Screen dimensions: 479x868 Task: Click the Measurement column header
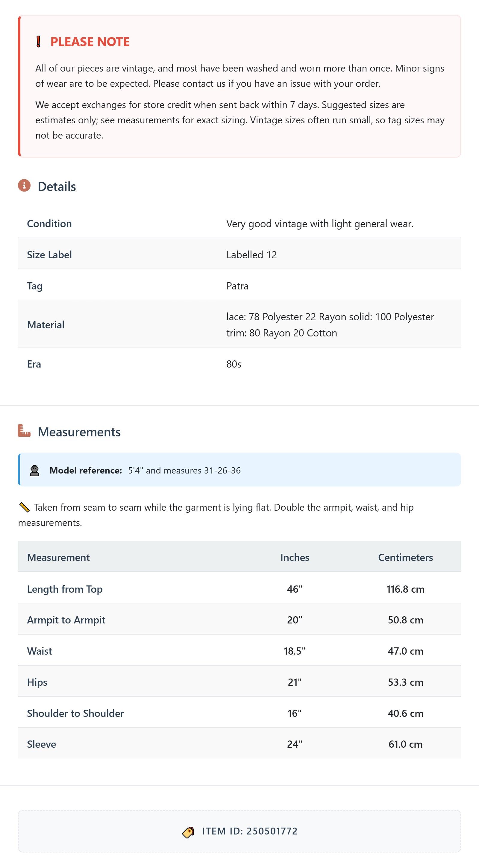(58, 557)
